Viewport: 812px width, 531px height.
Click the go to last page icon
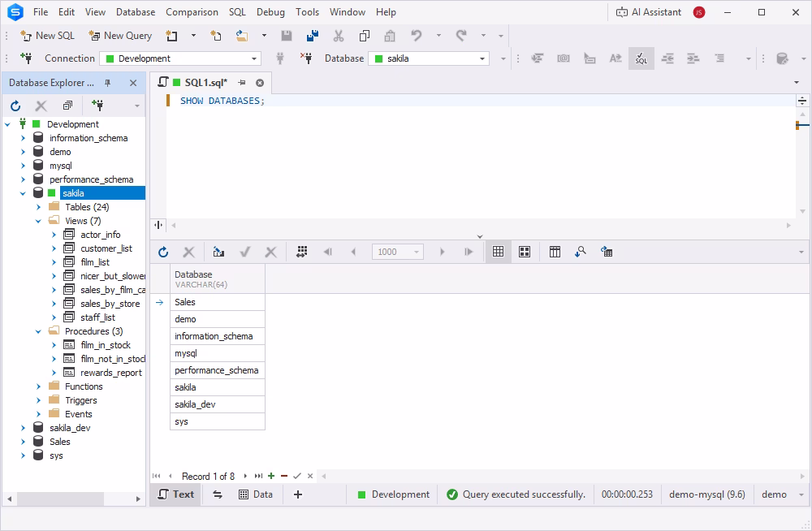469,252
